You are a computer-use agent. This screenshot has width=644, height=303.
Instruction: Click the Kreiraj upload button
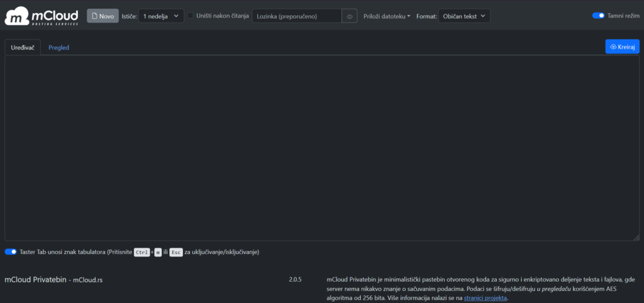[x=622, y=47]
